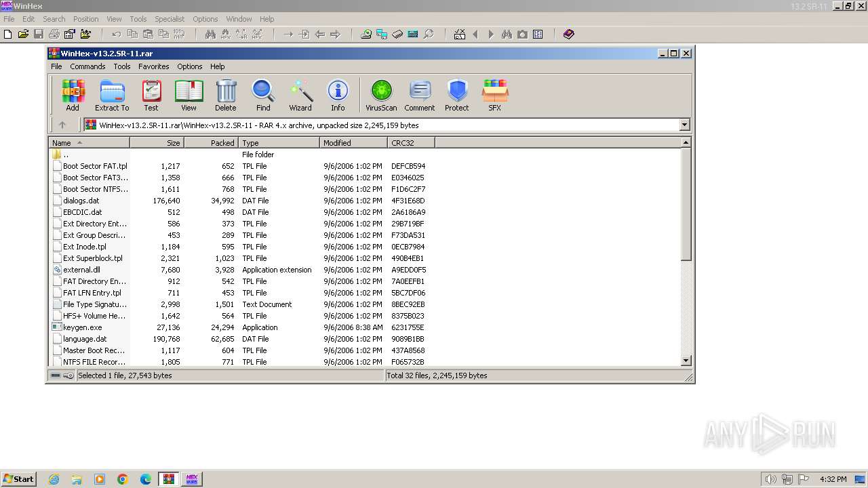Select keygen.exe in file list

tap(82, 327)
